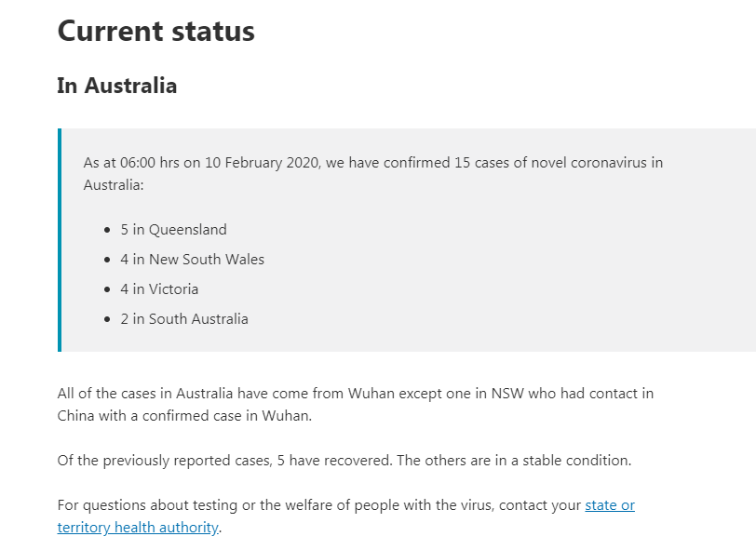Select the 4 in Victoria list item

tap(159, 289)
